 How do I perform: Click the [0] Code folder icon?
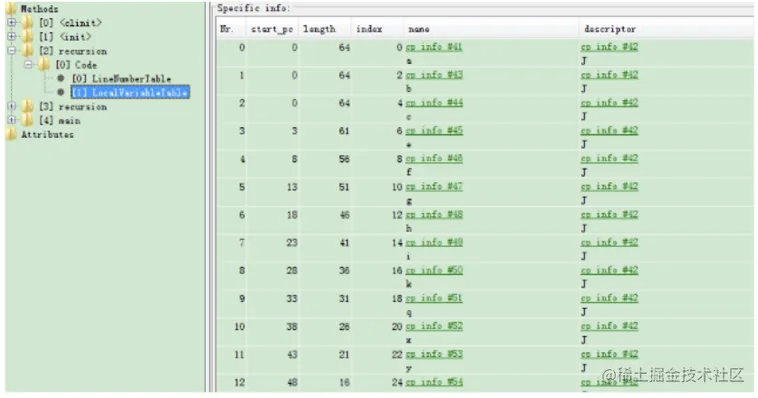(44, 64)
